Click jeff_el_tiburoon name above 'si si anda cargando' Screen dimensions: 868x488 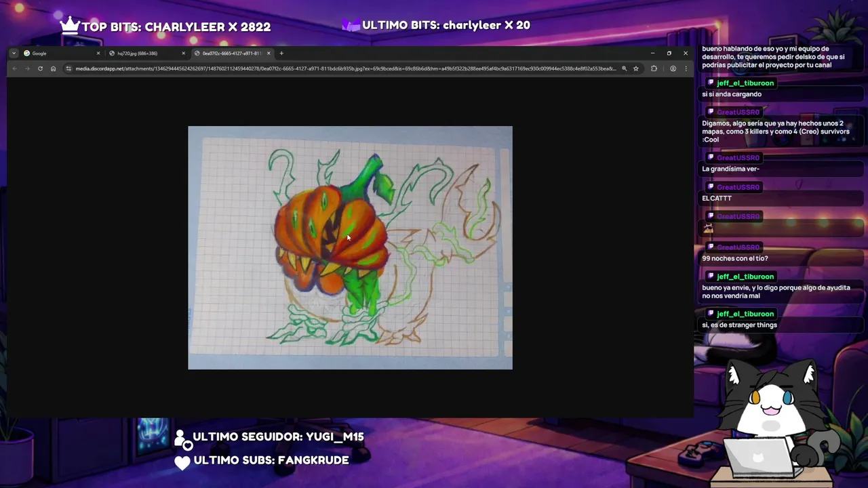[x=745, y=83]
